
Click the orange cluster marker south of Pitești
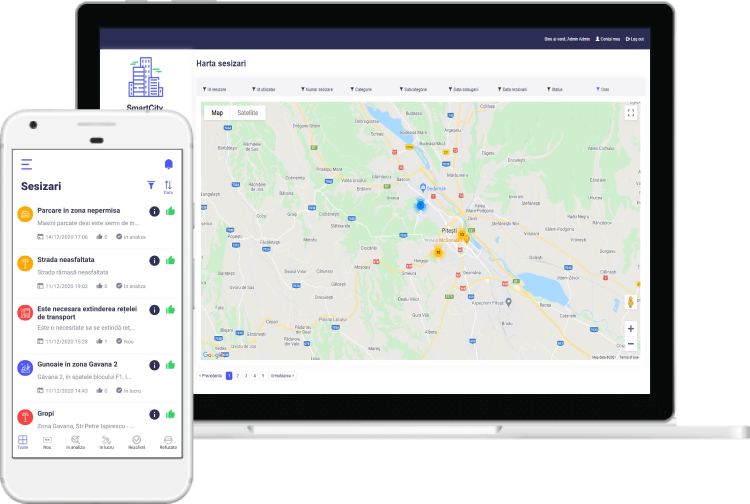[438, 252]
